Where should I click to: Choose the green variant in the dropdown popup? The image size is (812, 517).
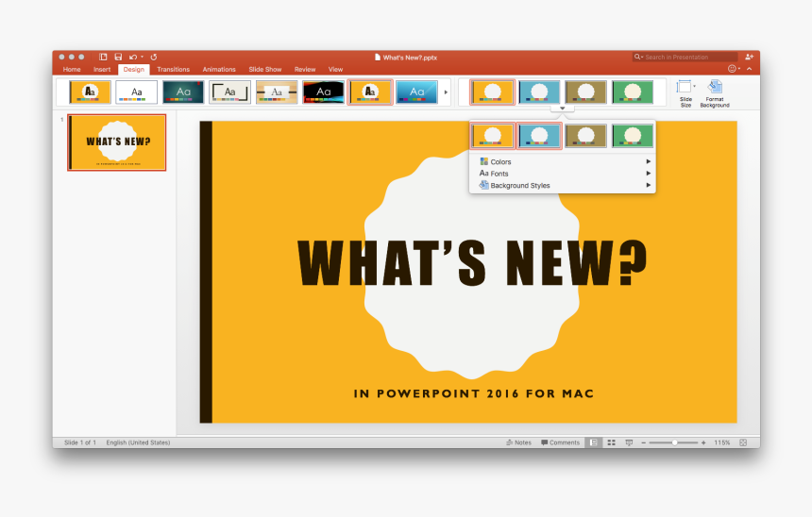click(x=633, y=136)
